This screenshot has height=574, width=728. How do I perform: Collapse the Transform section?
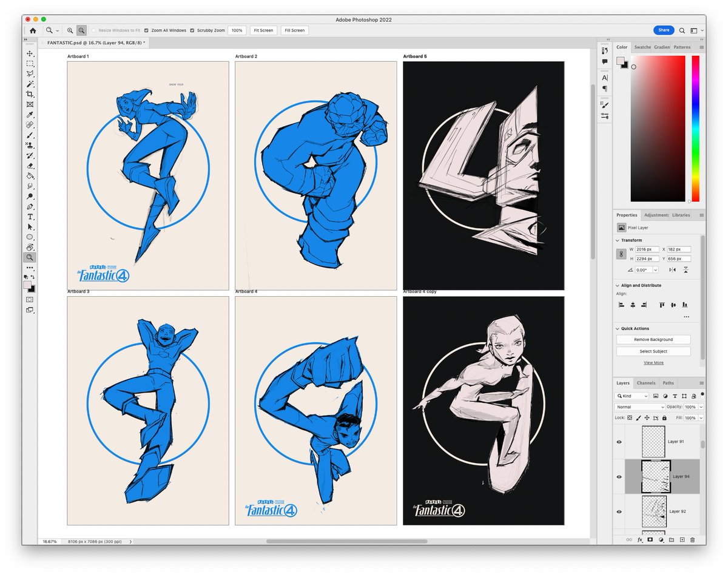click(618, 240)
